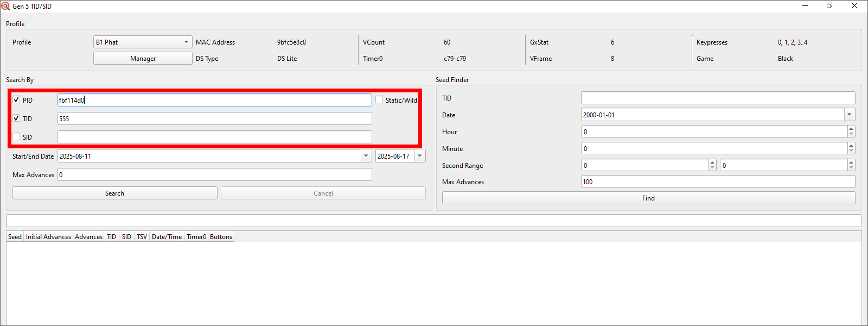Screen dimensions: 868x326
Task: Enable the Static/Wild checkbox
Action: (x=379, y=100)
